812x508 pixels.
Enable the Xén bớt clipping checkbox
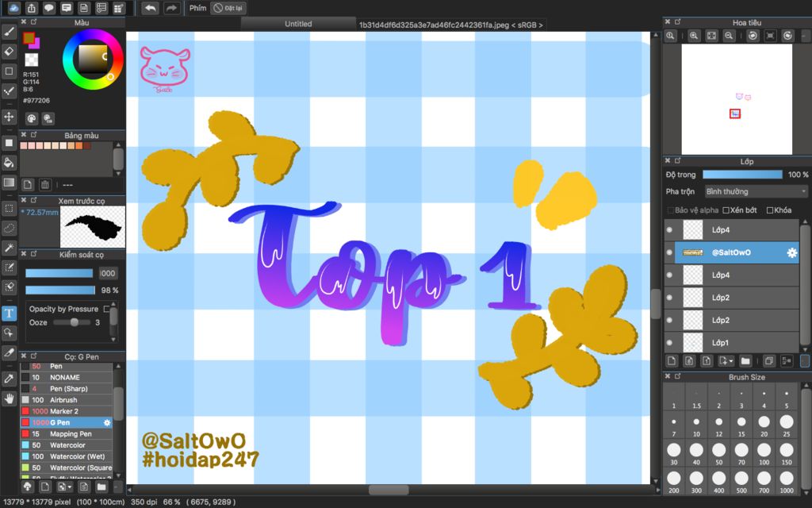pyautogui.click(x=726, y=210)
